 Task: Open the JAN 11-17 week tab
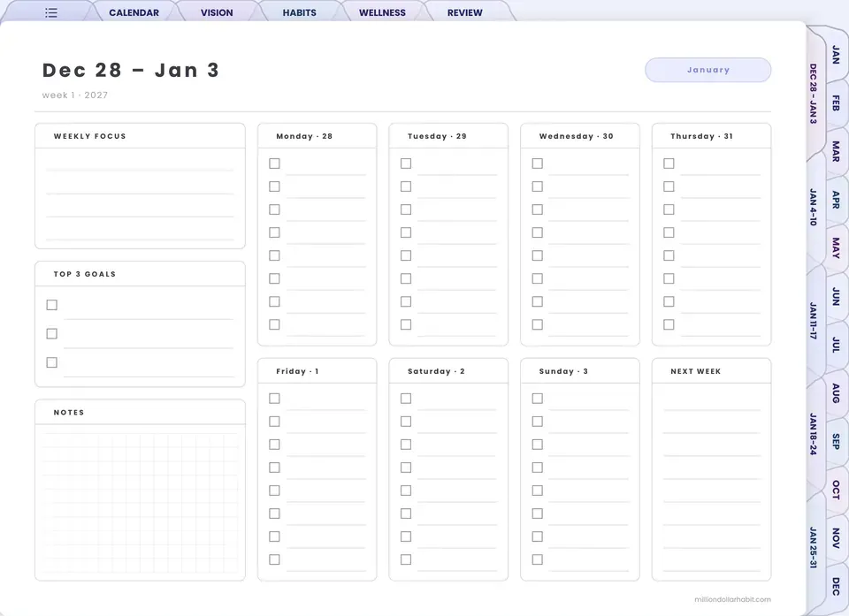(813, 321)
